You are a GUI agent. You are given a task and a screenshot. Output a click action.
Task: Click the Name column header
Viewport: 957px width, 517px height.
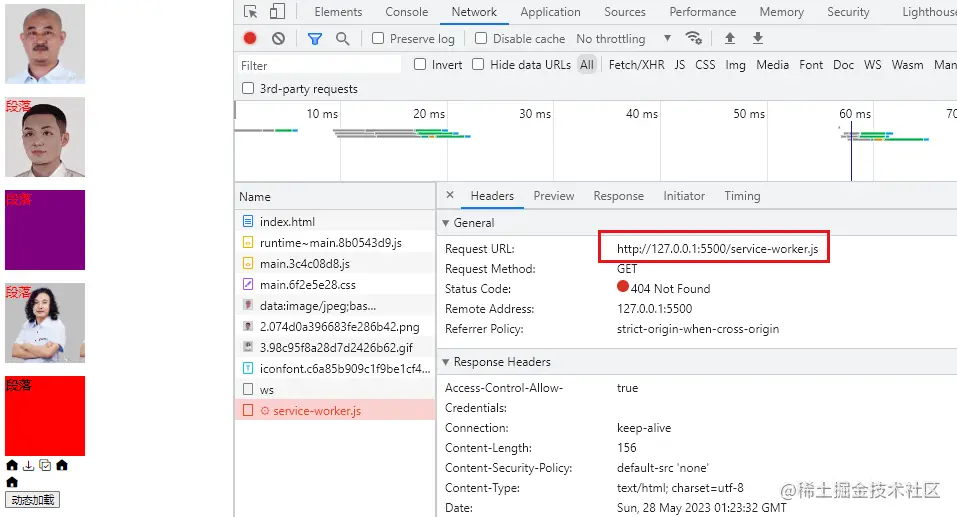(335, 197)
